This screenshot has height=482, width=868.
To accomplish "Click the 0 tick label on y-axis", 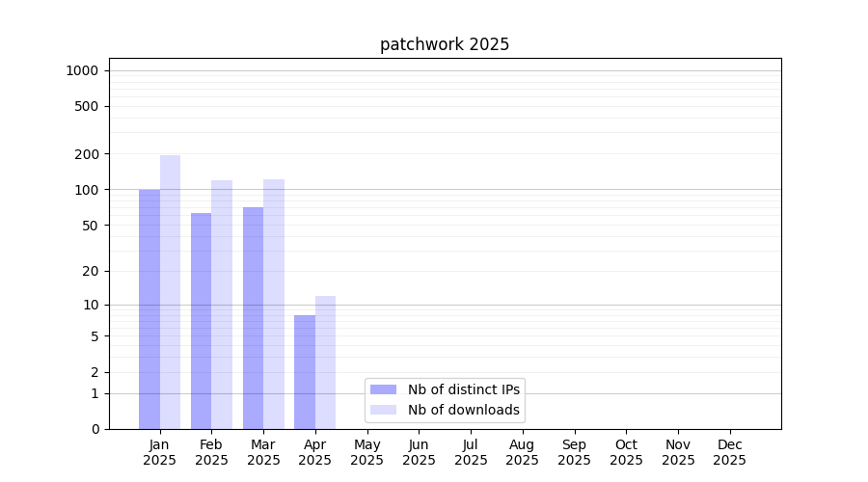I will tap(95, 429).
